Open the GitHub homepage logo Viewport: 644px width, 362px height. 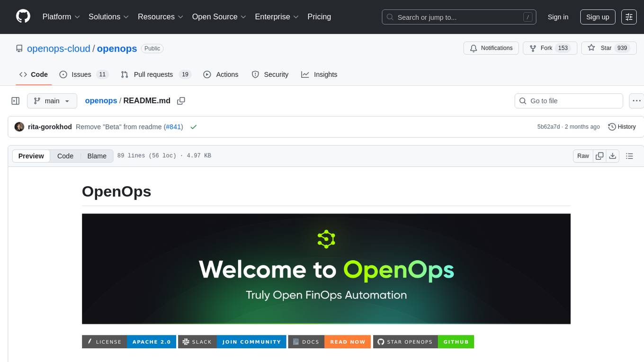pos(23,17)
